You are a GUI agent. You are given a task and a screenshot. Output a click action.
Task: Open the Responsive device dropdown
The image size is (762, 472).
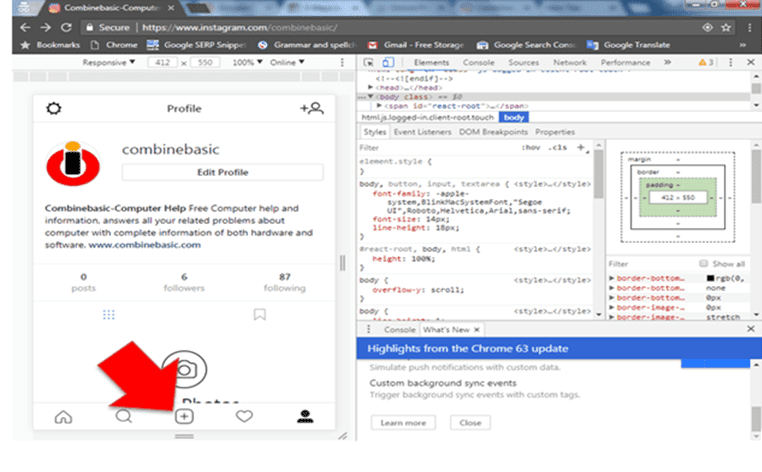[108, 62]
